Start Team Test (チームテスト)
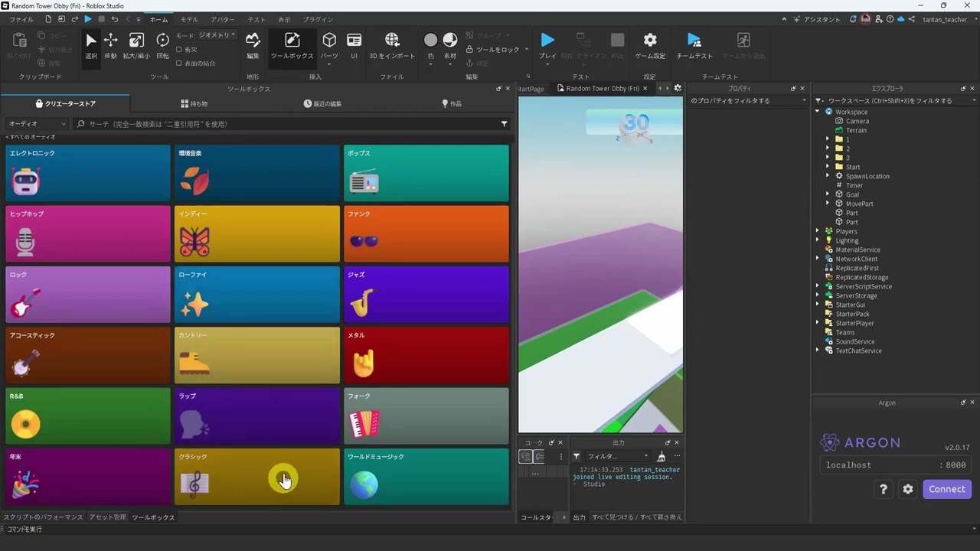The height and width of the screenshot is (551, 980). 694,45
